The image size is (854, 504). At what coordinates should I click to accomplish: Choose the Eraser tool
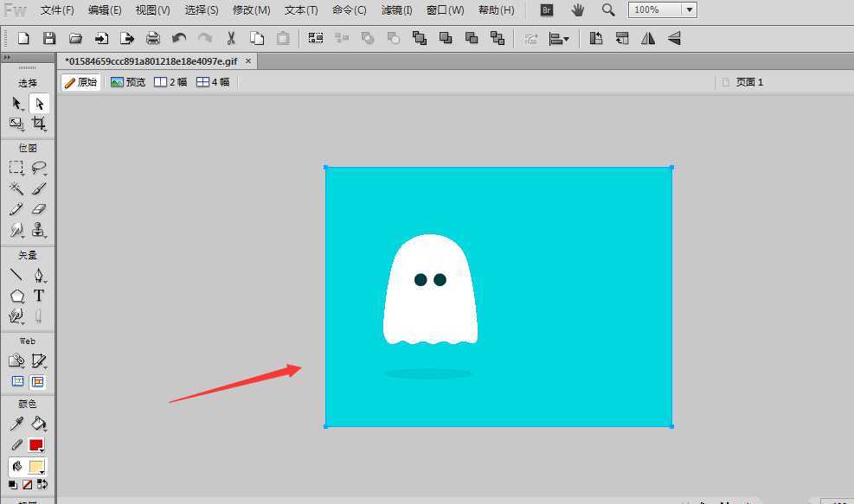39,209
